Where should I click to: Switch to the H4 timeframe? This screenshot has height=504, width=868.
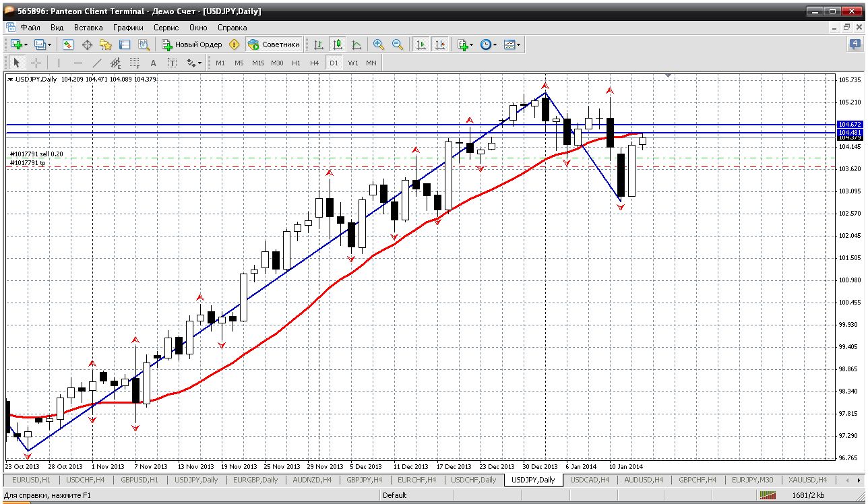315,63
